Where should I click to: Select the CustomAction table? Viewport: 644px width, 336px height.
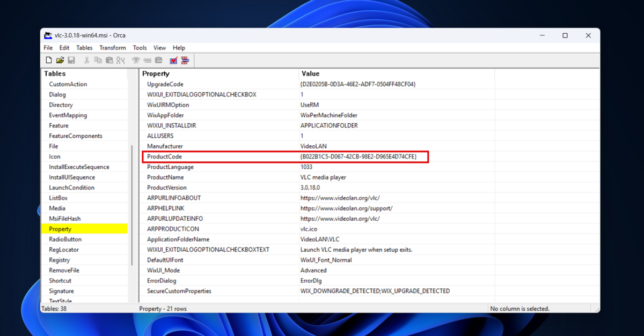68,84
